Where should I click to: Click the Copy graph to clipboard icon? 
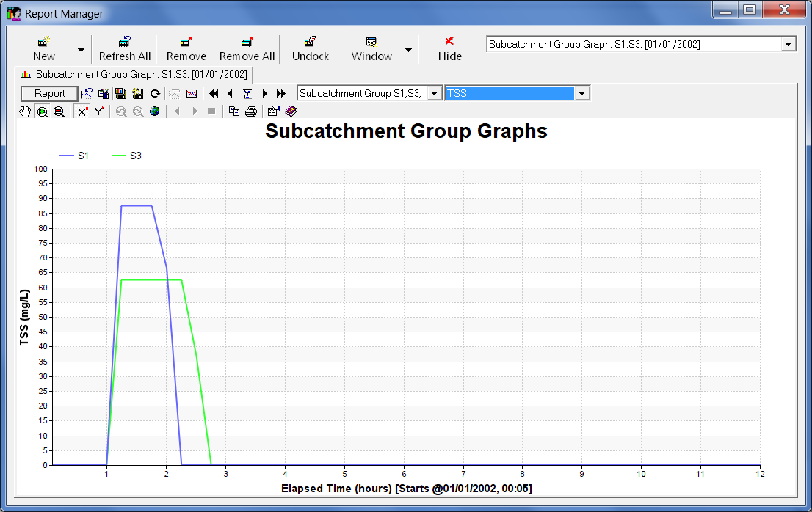[x=234, y=111]
